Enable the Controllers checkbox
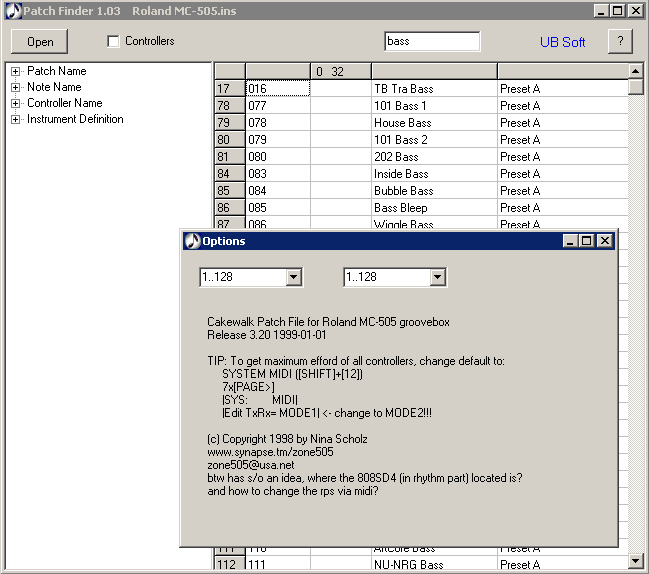This screenshot has height=574, width=649. 113,41
